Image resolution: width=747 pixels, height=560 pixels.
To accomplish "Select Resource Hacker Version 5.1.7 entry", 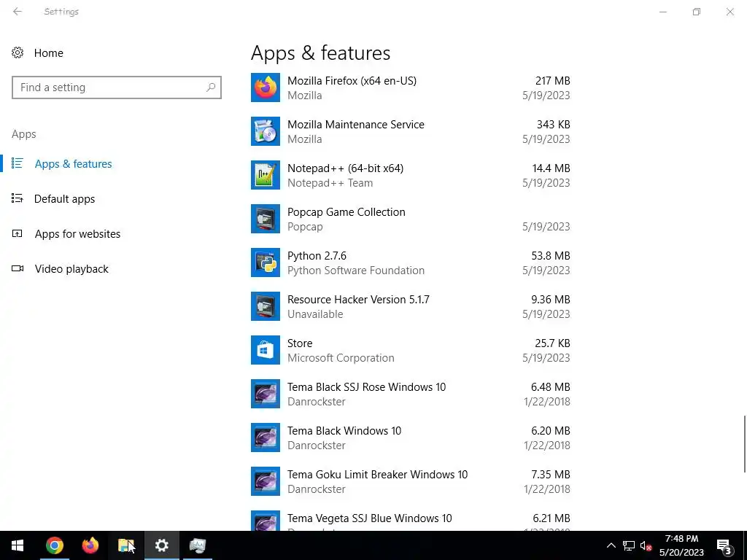I will (x=411, y=307).
